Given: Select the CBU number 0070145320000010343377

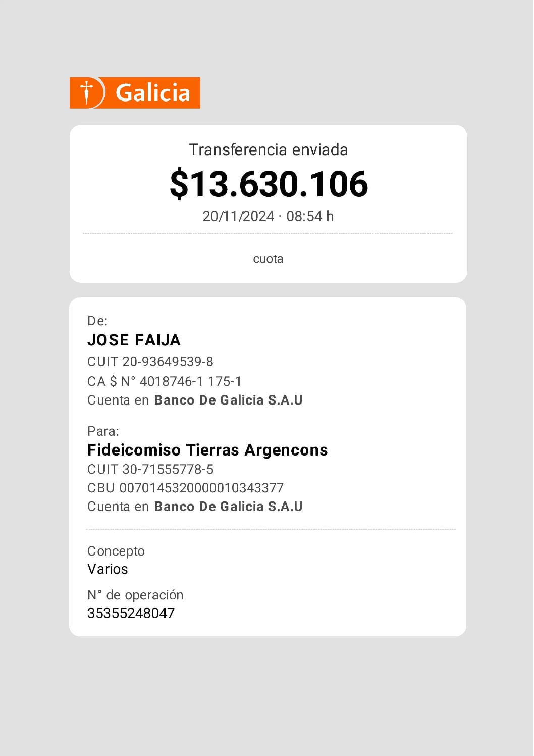Looking at the screenshot, I should pos(201,488).
